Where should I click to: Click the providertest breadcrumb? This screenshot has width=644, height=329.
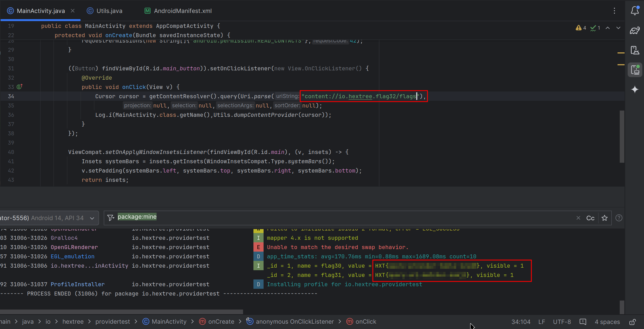coord(113,321)
